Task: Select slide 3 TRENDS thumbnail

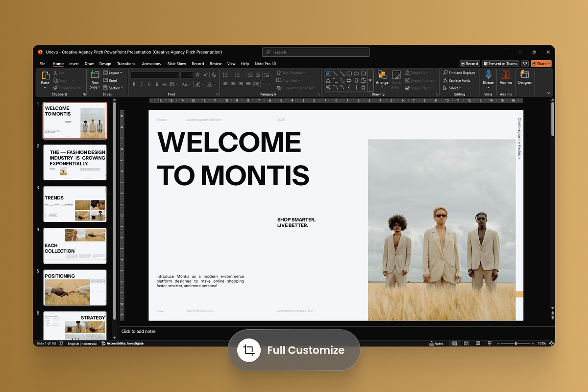Action: 75,204
